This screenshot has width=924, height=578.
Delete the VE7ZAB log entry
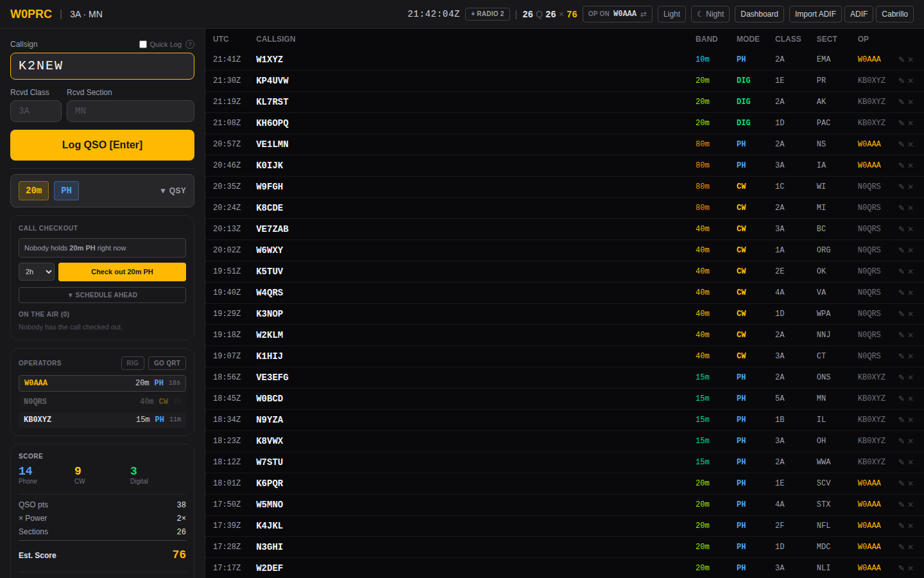click(x=911, y=229)
